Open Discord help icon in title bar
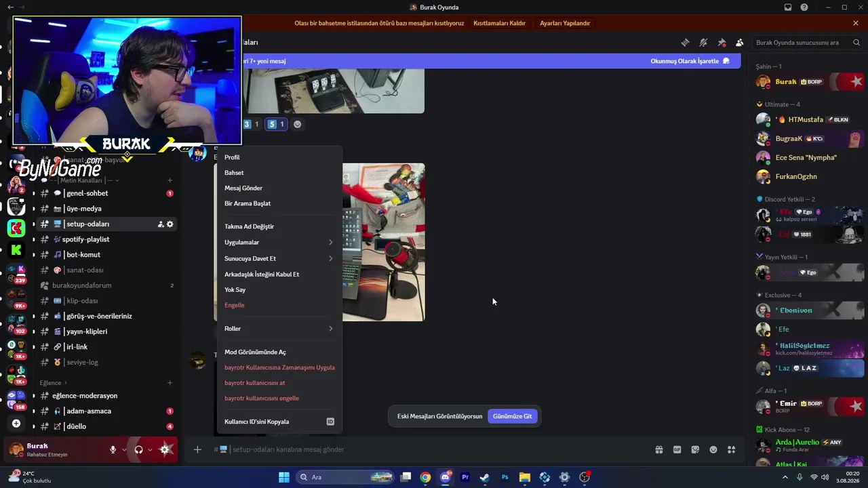This screenshot has width=868, height=488. (804, 7)
